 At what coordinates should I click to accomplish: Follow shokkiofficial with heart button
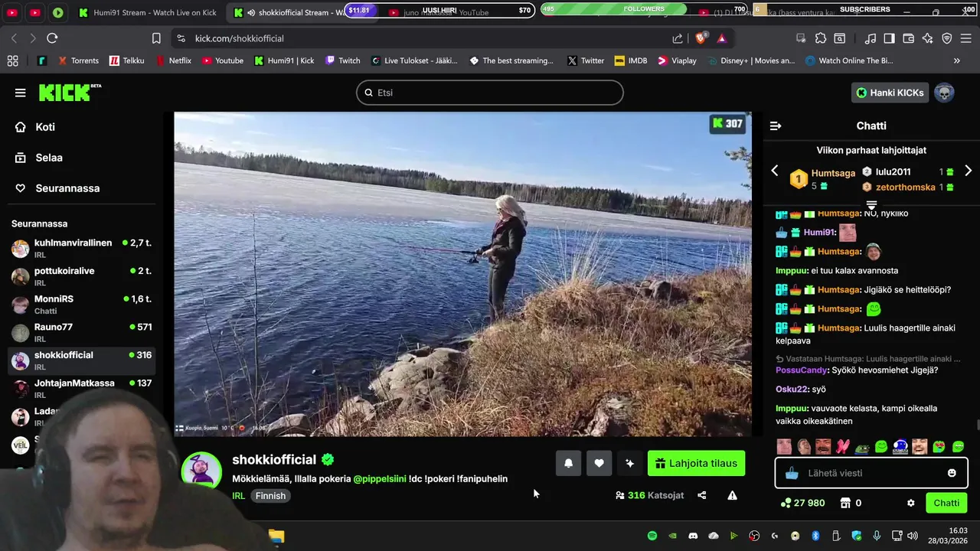(x=599, y=463)
